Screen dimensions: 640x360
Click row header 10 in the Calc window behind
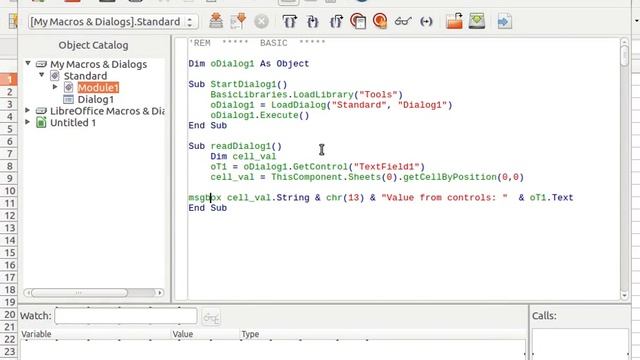coord(9,191)
